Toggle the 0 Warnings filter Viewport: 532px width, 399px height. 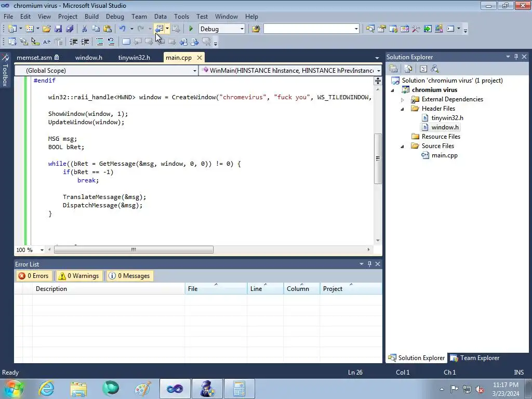[x=79, y=276]
